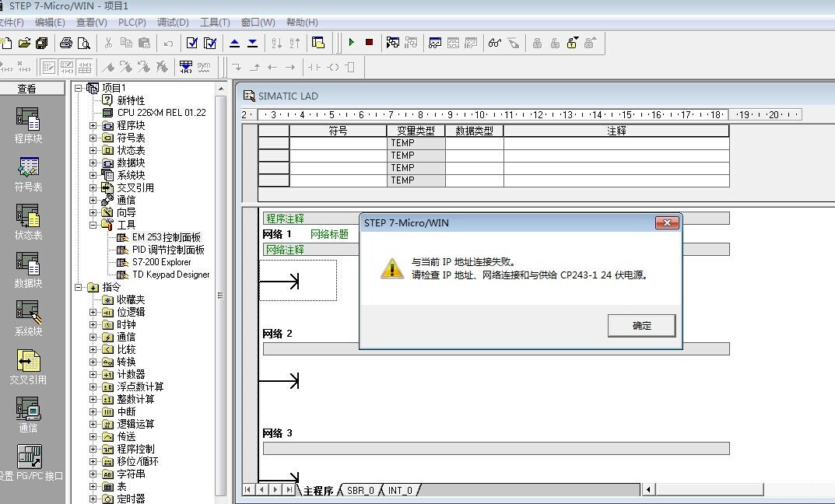The height and width of the screenshot is (504, 835).
Task: Select S7-200 Explorer in the tree
Action: coord(161,262)
